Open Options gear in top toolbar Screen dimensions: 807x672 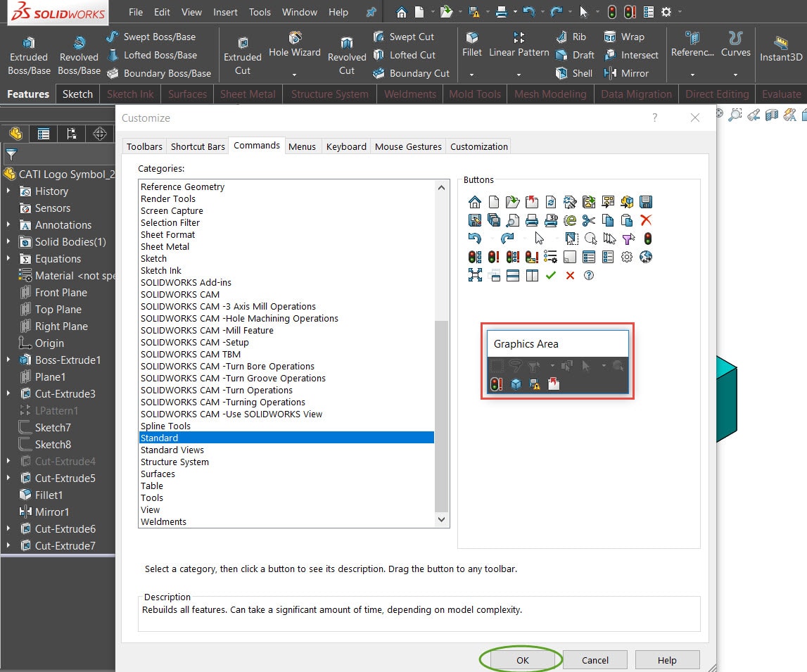tap(666, 12)
